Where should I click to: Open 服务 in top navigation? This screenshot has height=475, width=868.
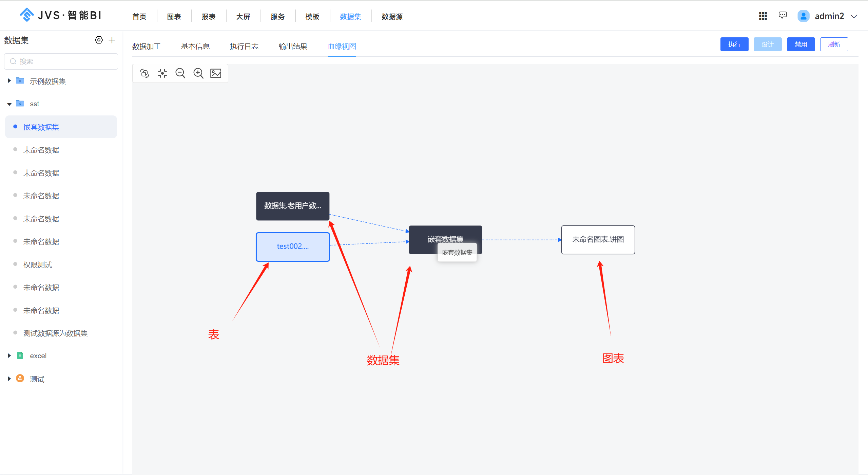278,16
